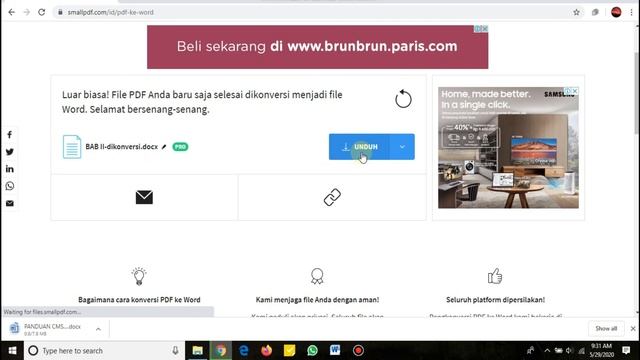Expand the download item options chevron
Viewport: 640px width, 360px height.
98,329
